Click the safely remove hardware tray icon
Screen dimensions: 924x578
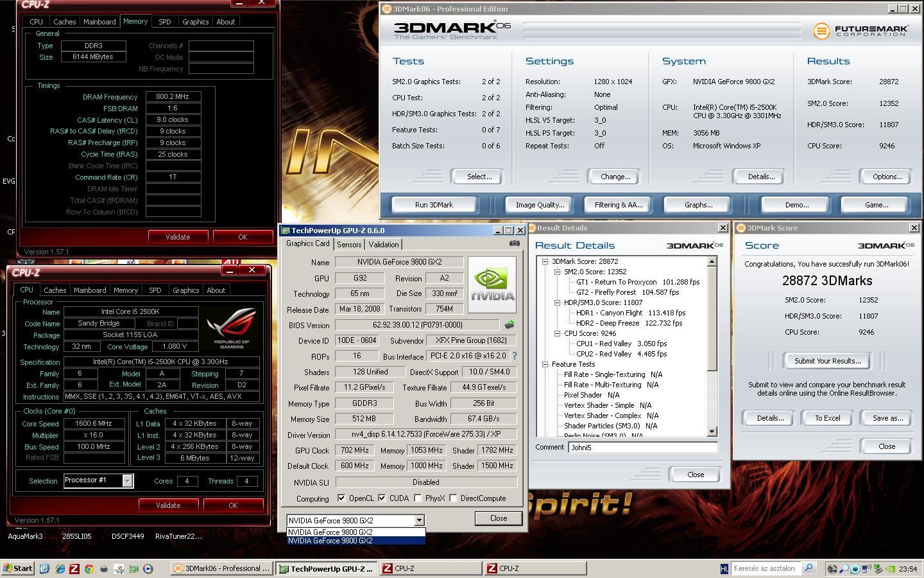point(878,568)
